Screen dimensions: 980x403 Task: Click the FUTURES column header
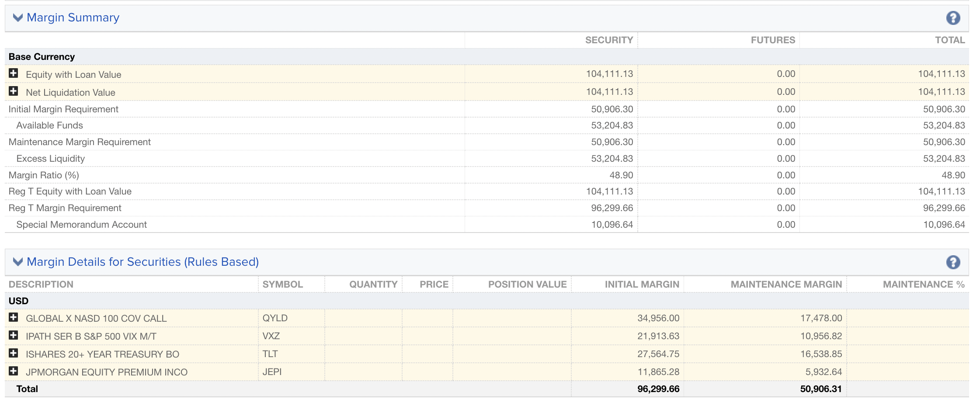pos(773,40)
